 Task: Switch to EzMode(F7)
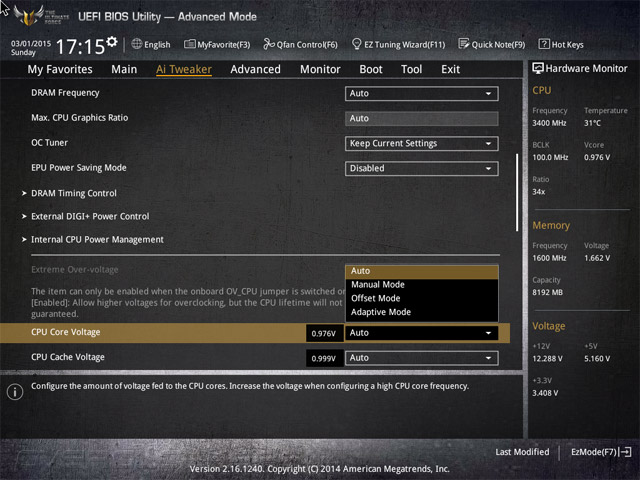click(x=601, y=452)
